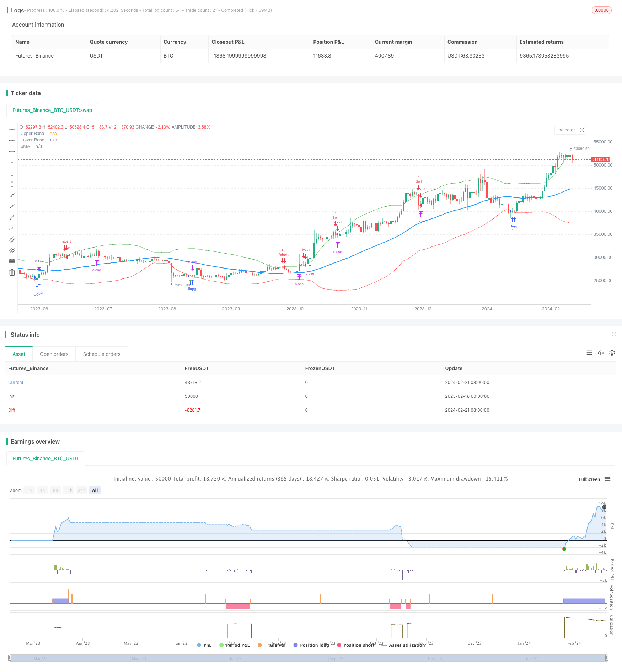Switch to the Asset tab
The image size is (622, 672).
click(19, 354)
